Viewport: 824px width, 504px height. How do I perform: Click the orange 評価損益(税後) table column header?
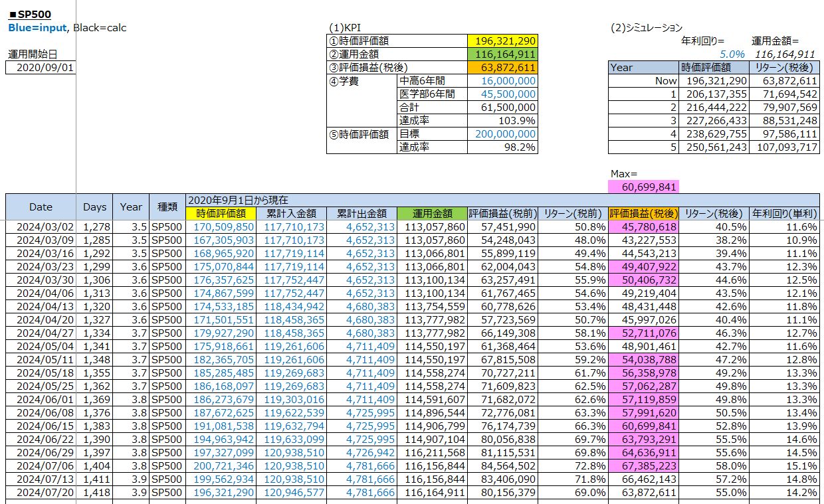643,213
